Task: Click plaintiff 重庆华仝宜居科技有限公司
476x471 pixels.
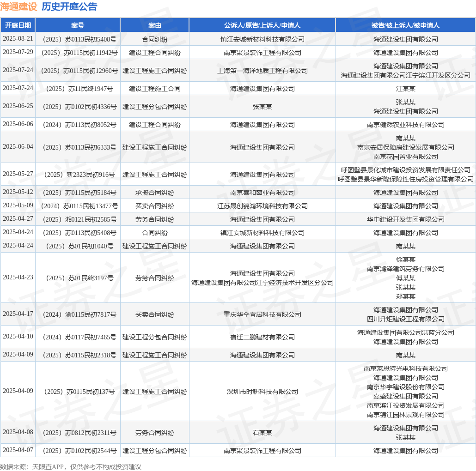Action: coord(262,315)
